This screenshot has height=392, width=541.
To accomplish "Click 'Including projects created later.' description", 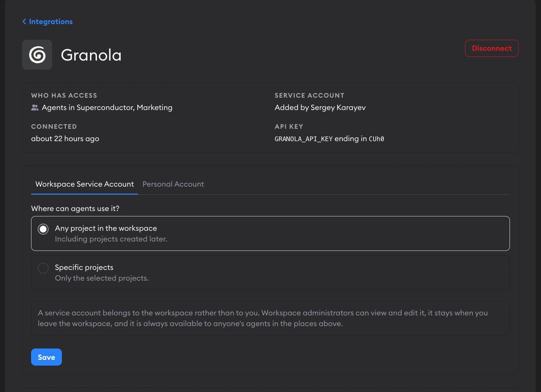I will 111,239.
